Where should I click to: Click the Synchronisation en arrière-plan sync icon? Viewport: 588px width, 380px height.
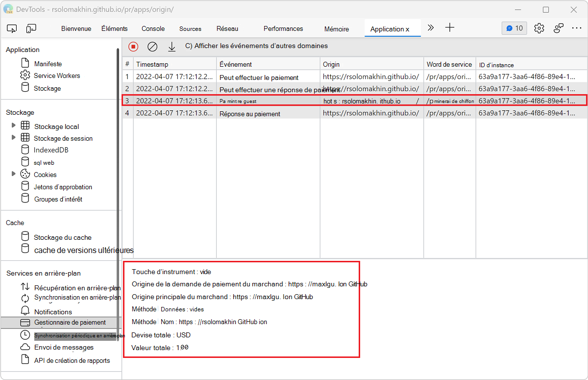pyautogui.click(x=25, y=298)
